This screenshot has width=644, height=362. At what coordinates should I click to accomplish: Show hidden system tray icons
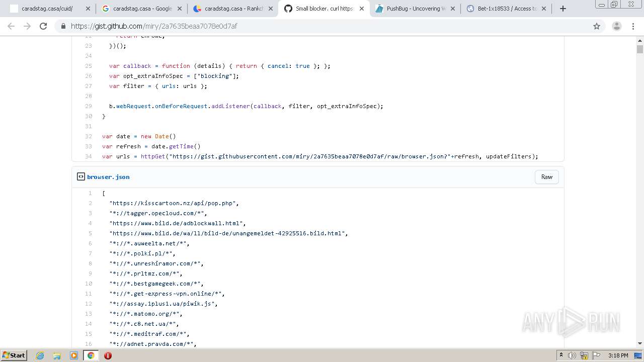[561, 355]
